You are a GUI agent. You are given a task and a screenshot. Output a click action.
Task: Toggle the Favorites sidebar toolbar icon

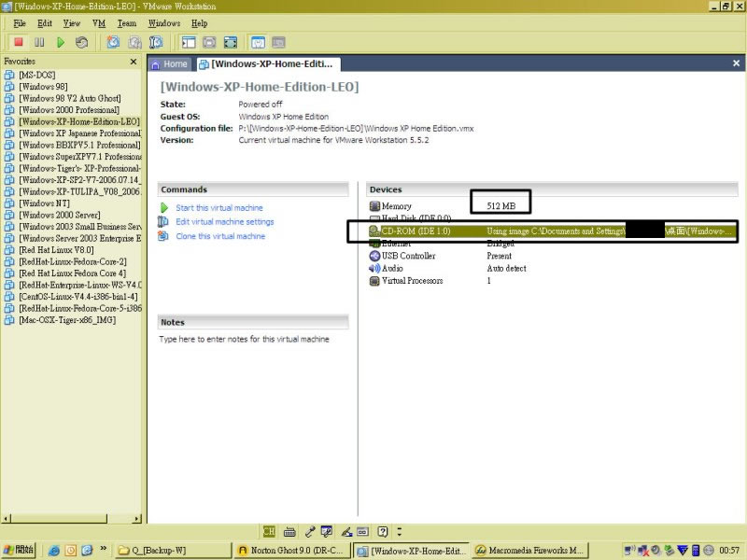click(x=189, y=42)
